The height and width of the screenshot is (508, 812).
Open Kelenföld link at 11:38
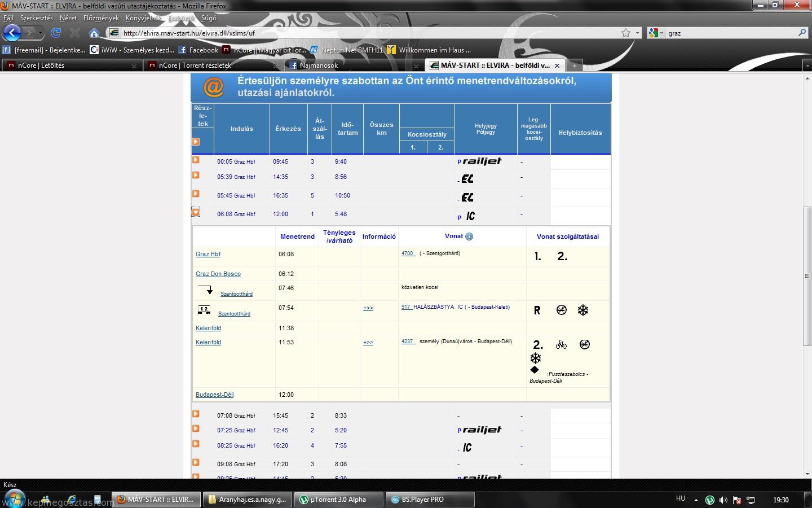point(208,328)
